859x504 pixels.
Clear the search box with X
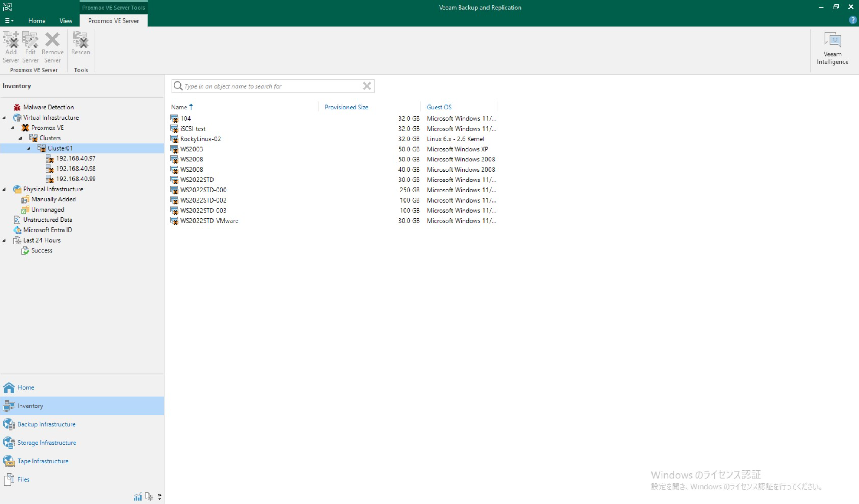[367, 86]
